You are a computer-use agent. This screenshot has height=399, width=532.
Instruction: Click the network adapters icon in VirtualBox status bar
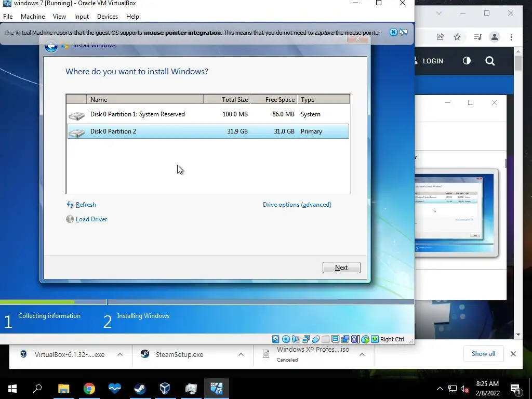(x=305, y=339)
